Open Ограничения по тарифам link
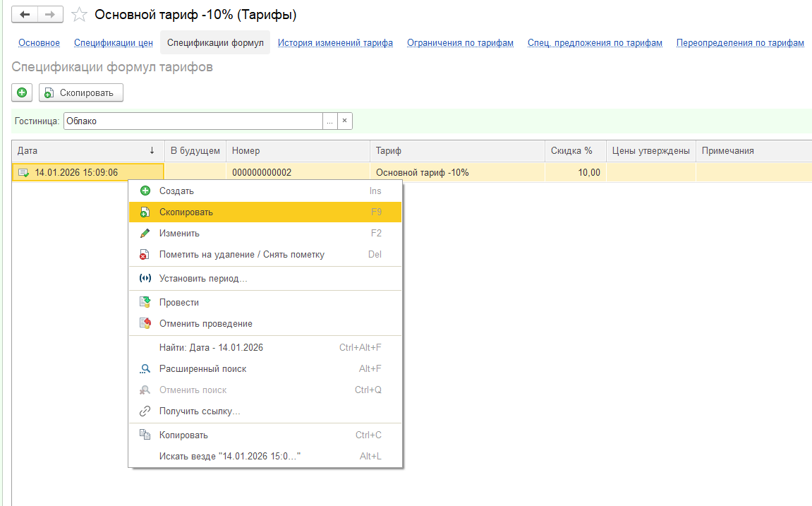The width and height of the screenshot is (812, 506). click(x=460, y=43)
